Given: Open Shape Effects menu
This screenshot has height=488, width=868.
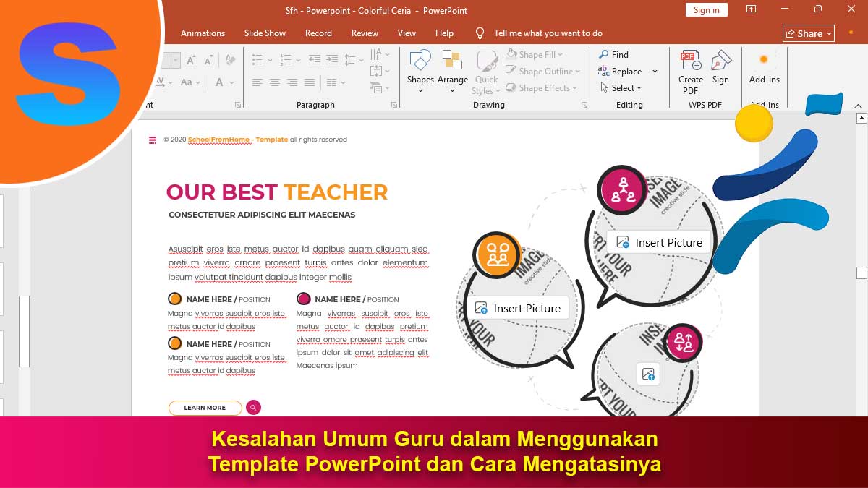Looking at the screenshot, I should (542, 87).
